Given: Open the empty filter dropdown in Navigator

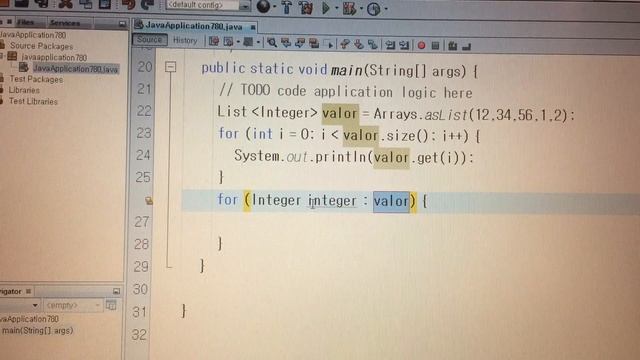Looking at the screenshot, I should [73, 305].
